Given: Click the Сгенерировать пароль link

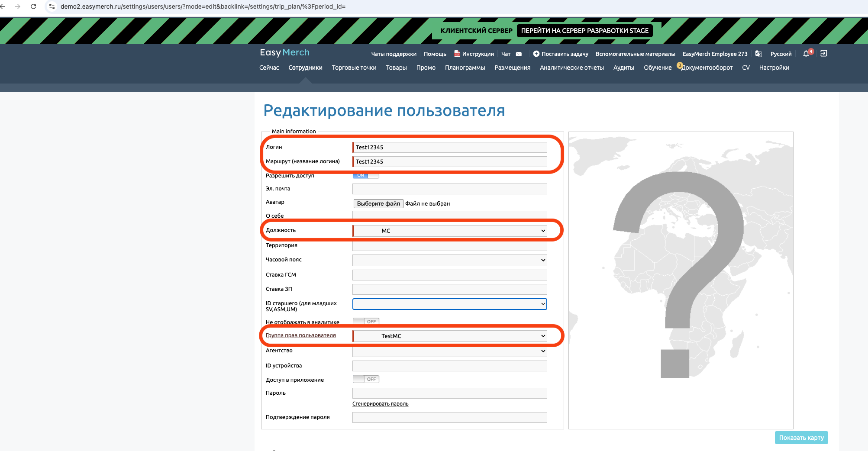Looking at the screenshot, I should click(x=380, y=404).
